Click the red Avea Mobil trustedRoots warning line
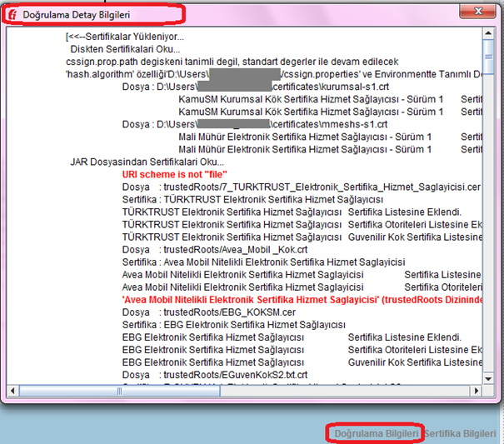This screenshot has height=444, width=504. (301, 299)
